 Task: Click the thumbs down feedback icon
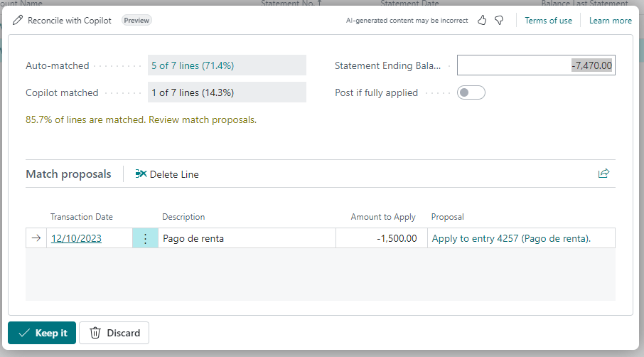click(500, 21)
